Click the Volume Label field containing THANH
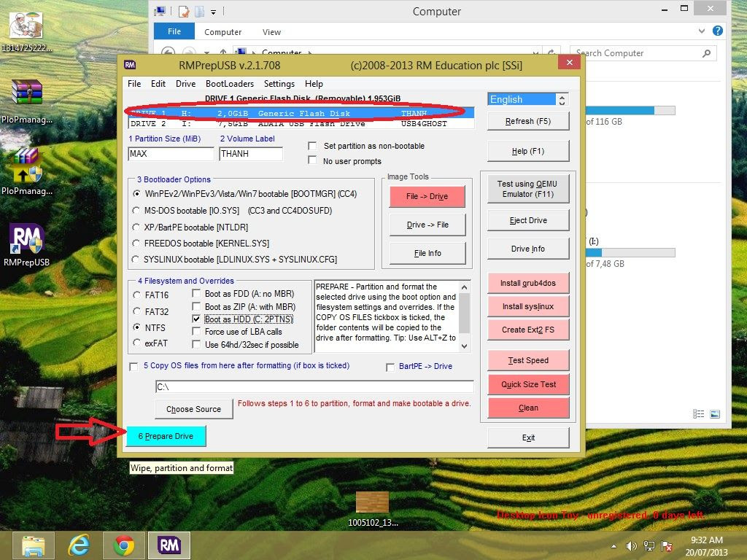 point(251,154)
